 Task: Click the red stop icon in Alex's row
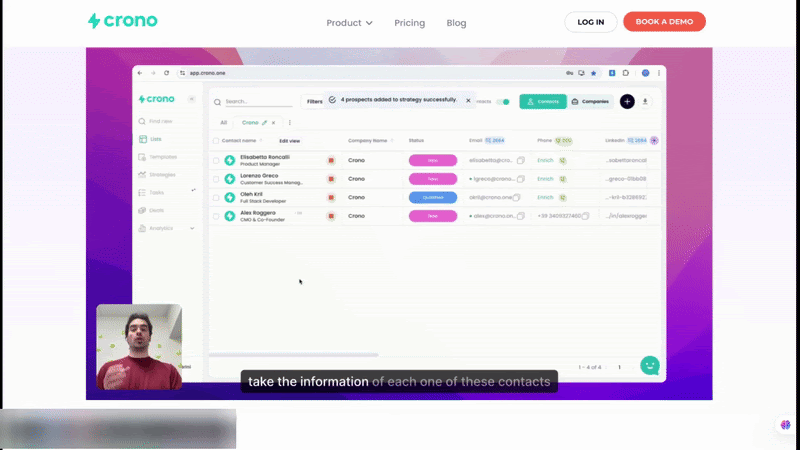[x=331, y=216]
